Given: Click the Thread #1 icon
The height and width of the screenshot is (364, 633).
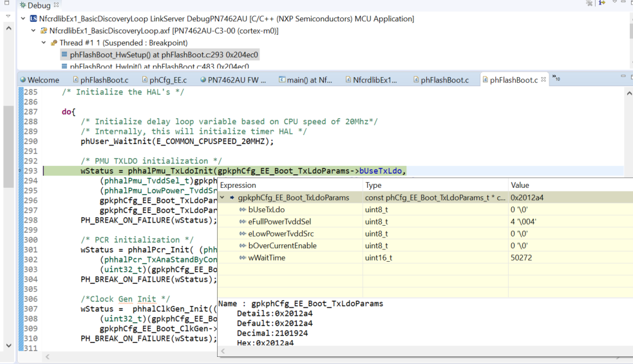Looking at the screenshot, I should point(53,42).
